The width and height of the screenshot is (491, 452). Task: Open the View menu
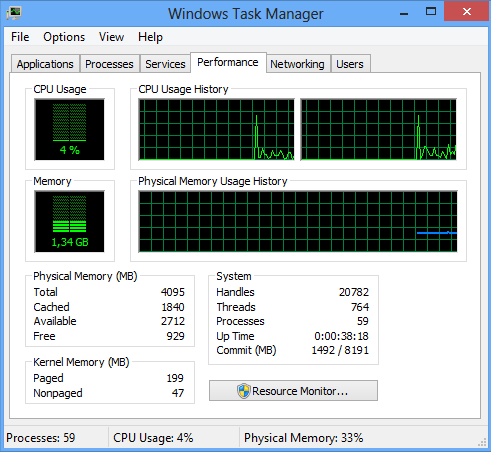(111, 37)
